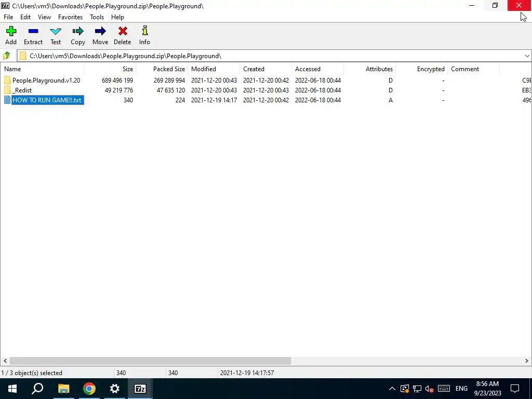Screen dimensions: 532x399
Task: Open the Edit menu
Action: coord(25,17)
